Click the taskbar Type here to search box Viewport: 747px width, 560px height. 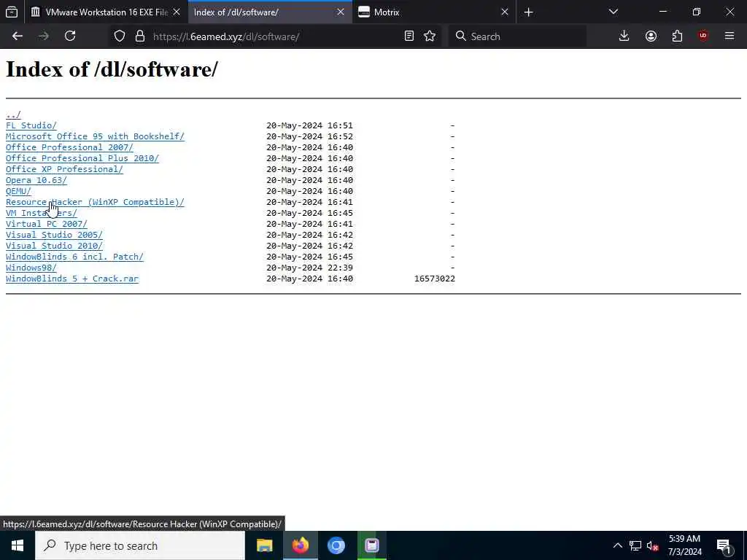point(140,545)
